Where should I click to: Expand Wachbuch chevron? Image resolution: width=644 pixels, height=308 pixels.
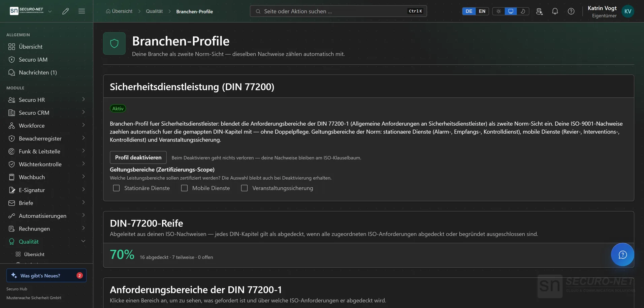(x=83, y=177)
